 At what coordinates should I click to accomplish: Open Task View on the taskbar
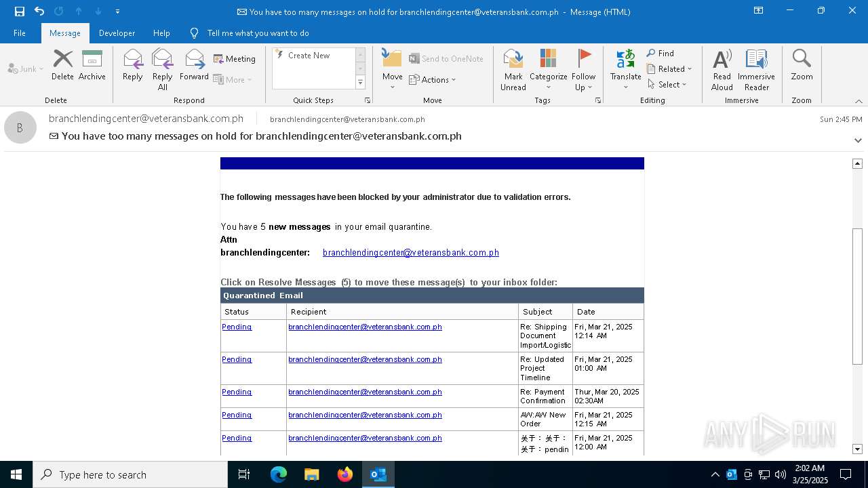click(x=244, y=474)
